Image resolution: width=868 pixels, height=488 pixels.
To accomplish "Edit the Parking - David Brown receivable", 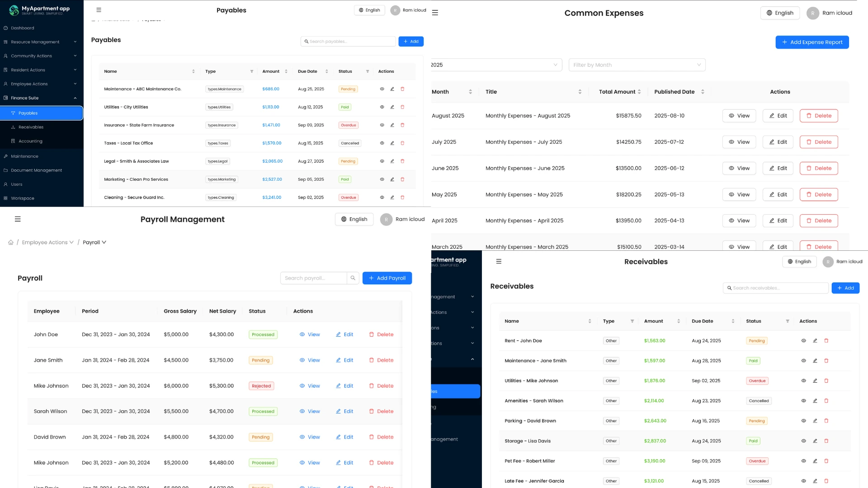I will [x=815, y=421].
